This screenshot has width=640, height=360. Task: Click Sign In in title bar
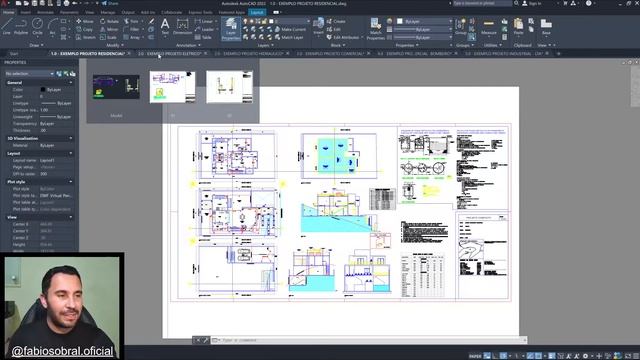point(531,3)
